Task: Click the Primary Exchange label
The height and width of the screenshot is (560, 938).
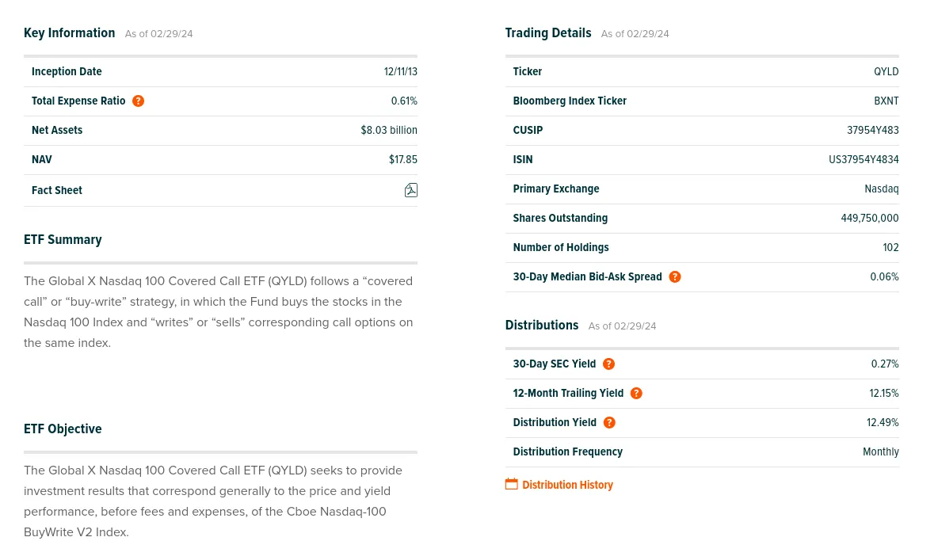Action: [555, 189]
